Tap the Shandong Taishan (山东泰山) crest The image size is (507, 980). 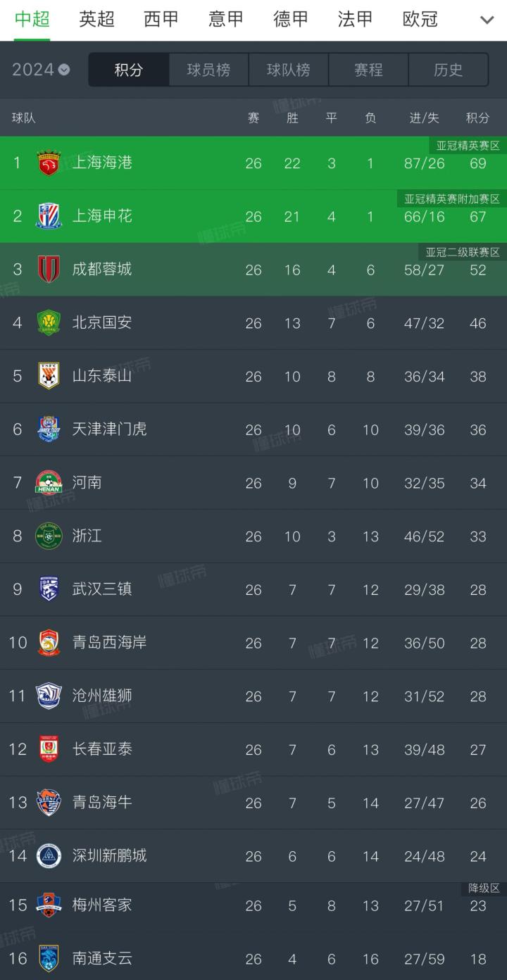49,376
